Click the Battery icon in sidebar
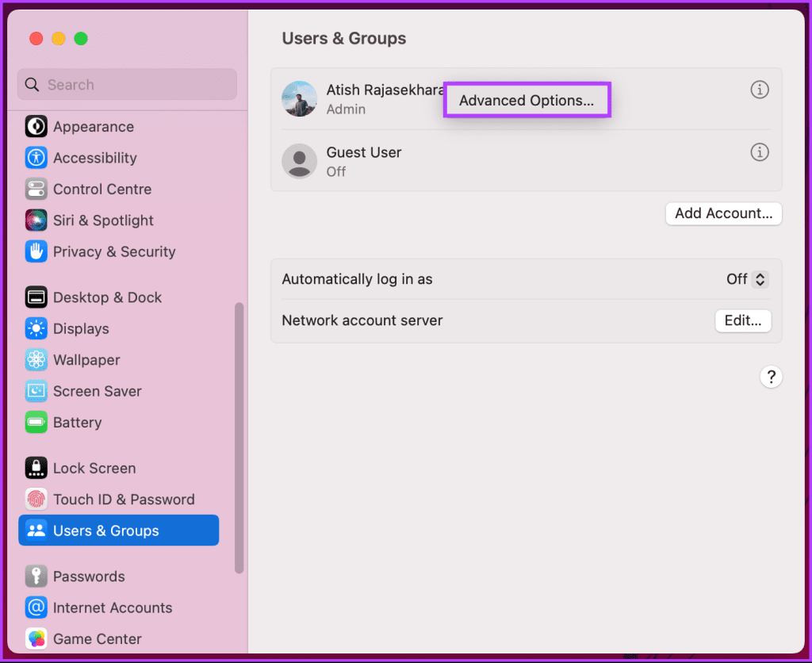This screenshot has height=663, width=812. tap(36, 422)
